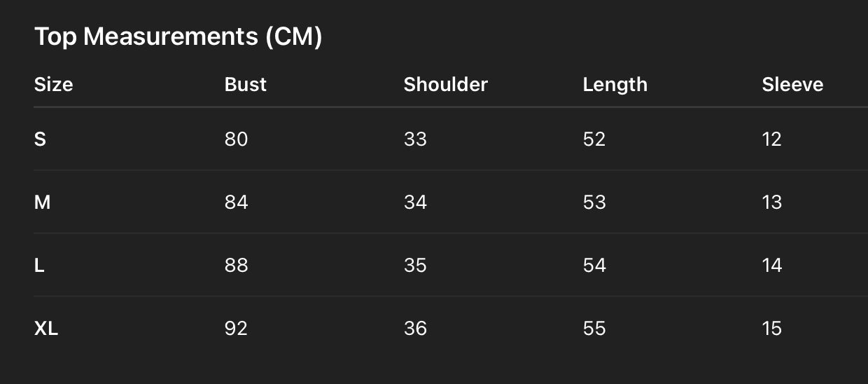Click the S size row label
Image resolution: width=868 pixels, height=384 pixels.
(x=40, y=139)
